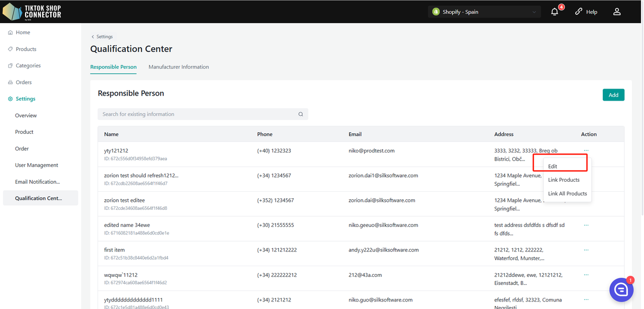The height and width of the screenshot is (309, 644).
Task: Open Categories in sidebar
Action: (x=28, y=65)
